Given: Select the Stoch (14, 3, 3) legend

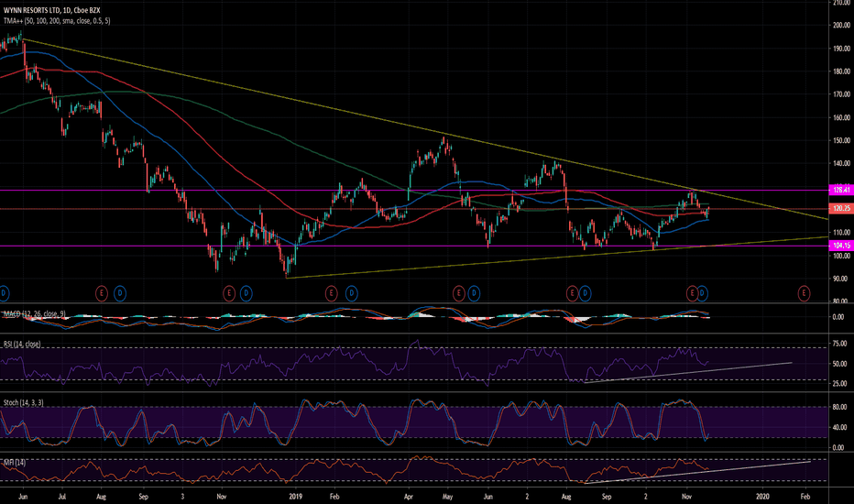Looking at the screenshot, I should 24,402.
